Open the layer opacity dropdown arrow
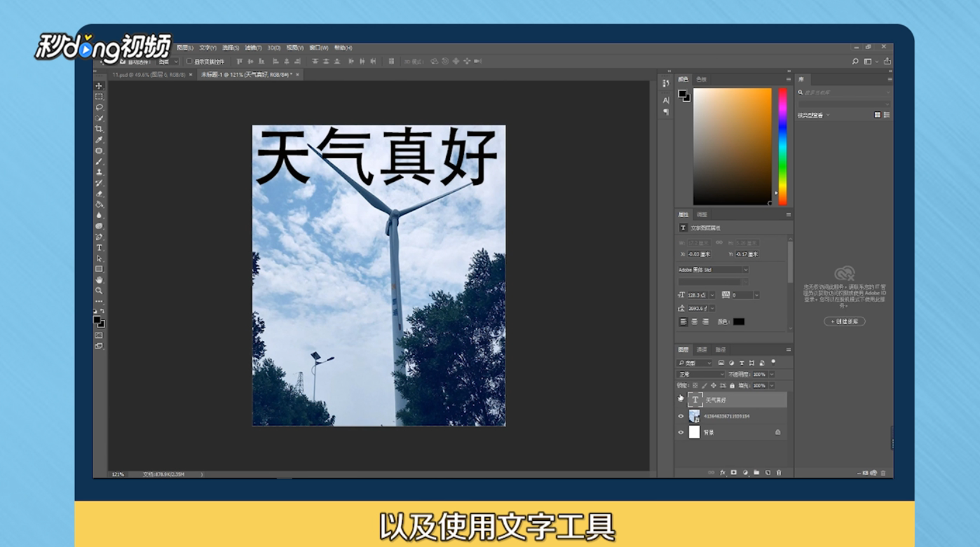This screenshot has width=980, height=547. (x=772, y=375)
